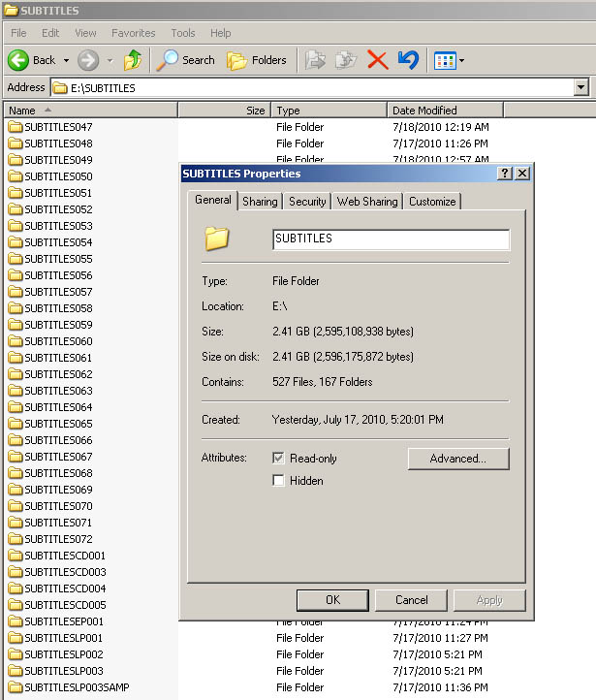The height and width of the screenshot is (700, 596).
Task: Click the folder name text field
Action: (x=391, y=239)
